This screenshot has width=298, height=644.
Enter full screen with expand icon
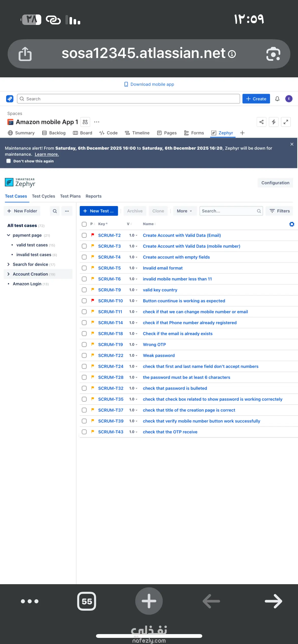(x=286, y=122)
